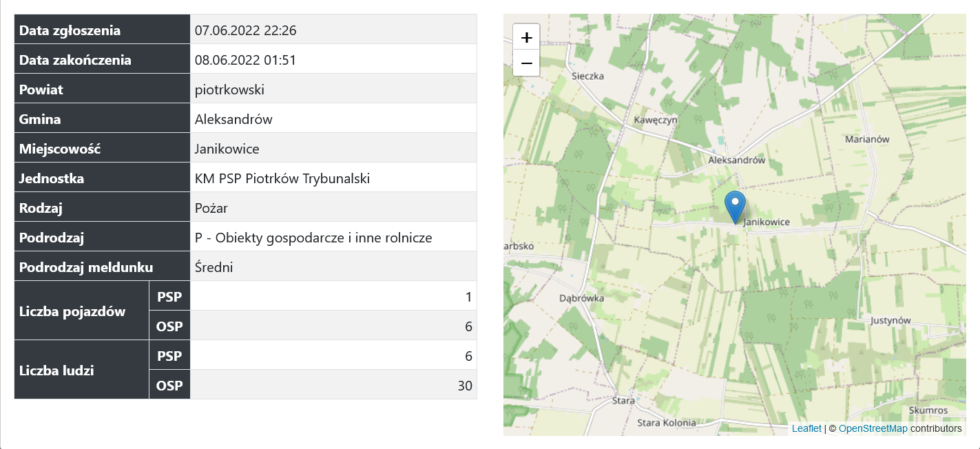
Task: Click the Stara Kolonia label on map
Action: pos(666,422)
